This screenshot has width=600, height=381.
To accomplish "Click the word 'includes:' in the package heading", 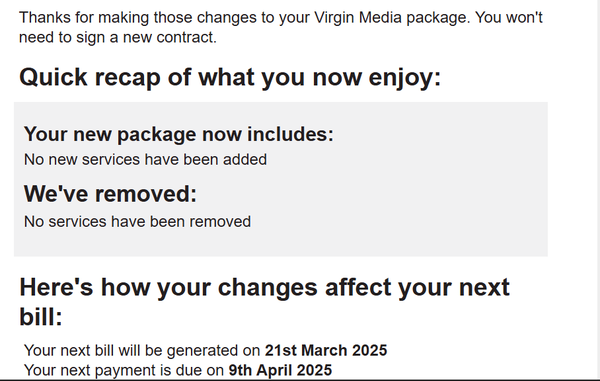I will click(290, 134).
